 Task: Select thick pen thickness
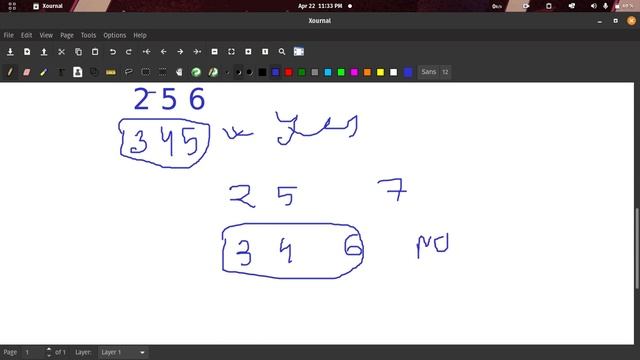point(249,72)
